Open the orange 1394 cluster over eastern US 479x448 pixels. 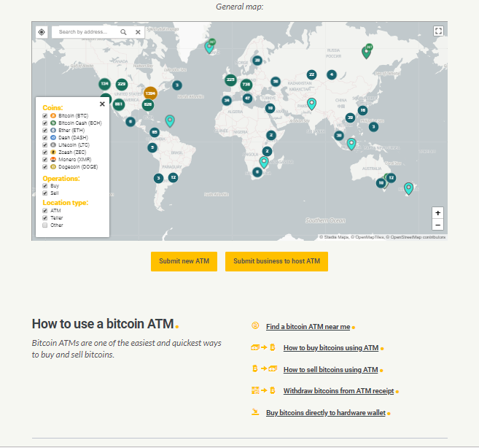[150, 93]
